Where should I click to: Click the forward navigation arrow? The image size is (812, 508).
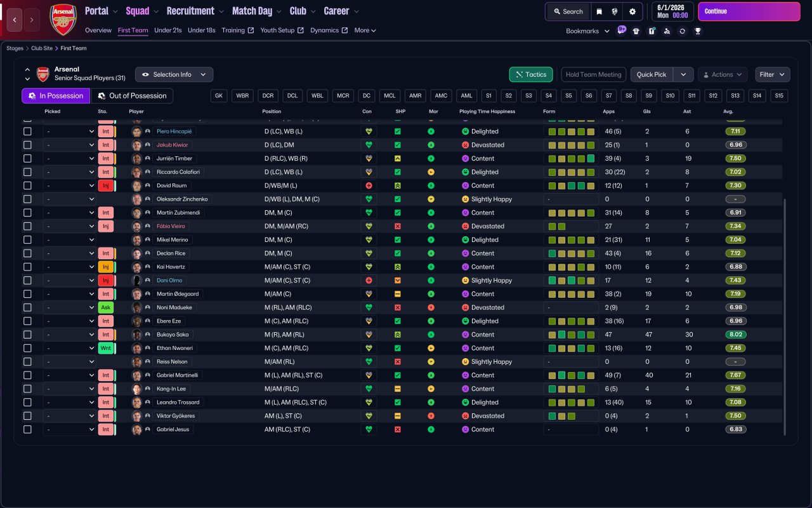(x=31, y=20)
